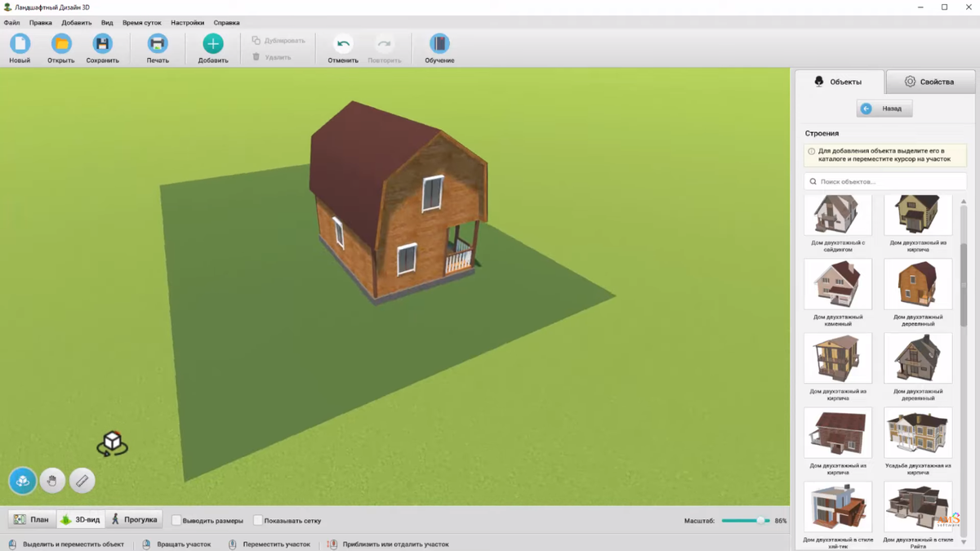The height and width of the screenshot is (551, 980).
Task: Focus the Поиск объектов search field
Action: (885, 181)
